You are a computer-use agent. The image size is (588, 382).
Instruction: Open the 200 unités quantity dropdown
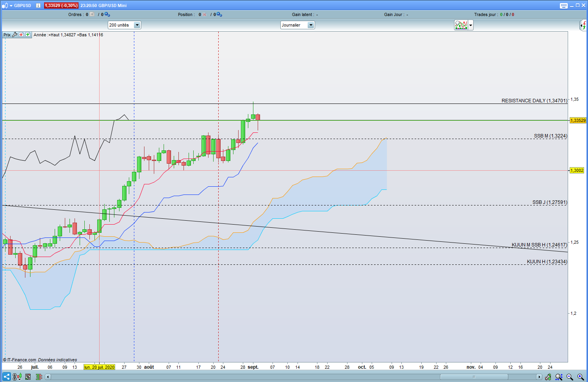(x=124, y=25)
